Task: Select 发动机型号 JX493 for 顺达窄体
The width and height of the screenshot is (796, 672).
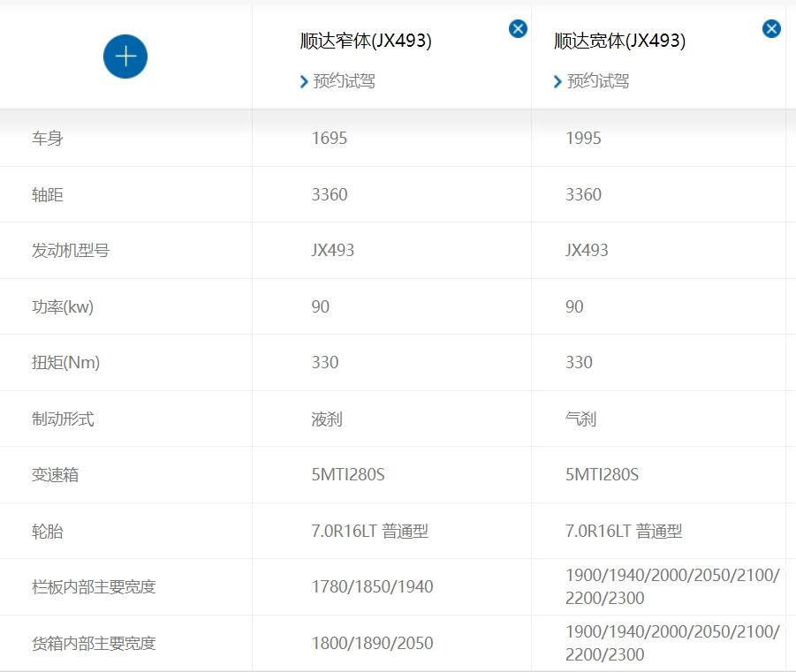Action: tap(332, 250)
